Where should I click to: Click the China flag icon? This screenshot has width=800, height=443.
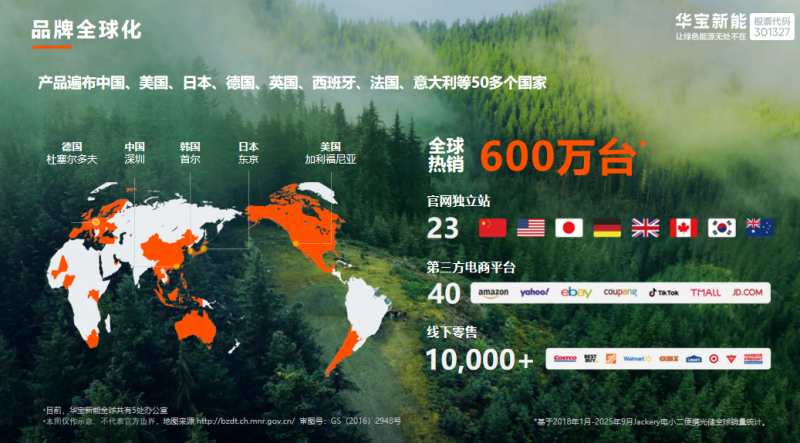493,228
